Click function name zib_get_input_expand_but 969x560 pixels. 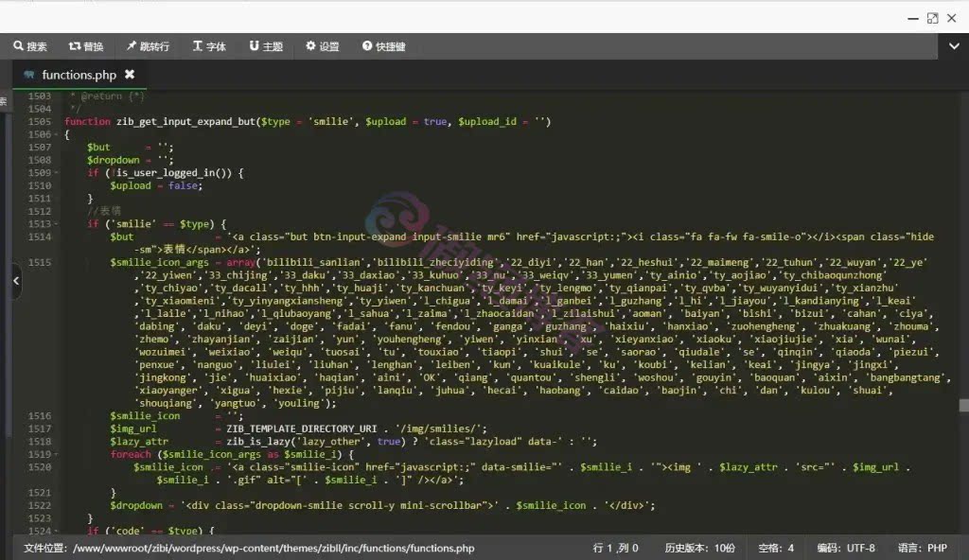tap(185, 122)
